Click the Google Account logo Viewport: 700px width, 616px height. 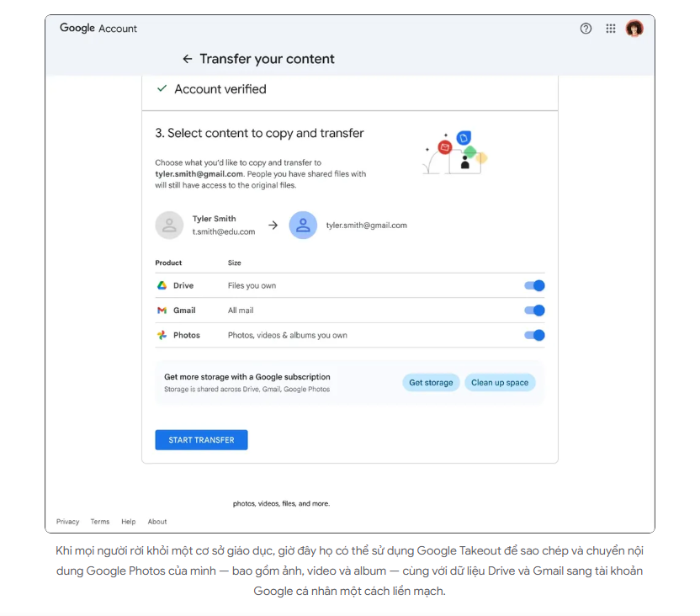(x=98, y=29)
